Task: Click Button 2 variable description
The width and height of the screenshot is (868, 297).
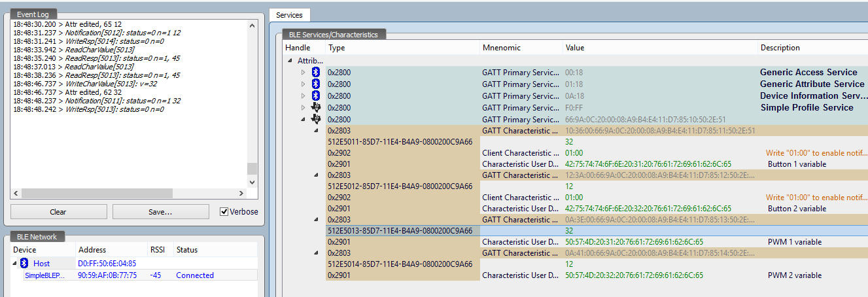Action: coord(797,209)
